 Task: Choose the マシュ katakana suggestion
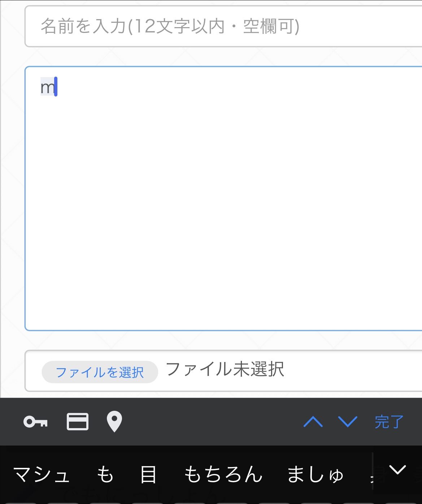(x=42, y=474)
